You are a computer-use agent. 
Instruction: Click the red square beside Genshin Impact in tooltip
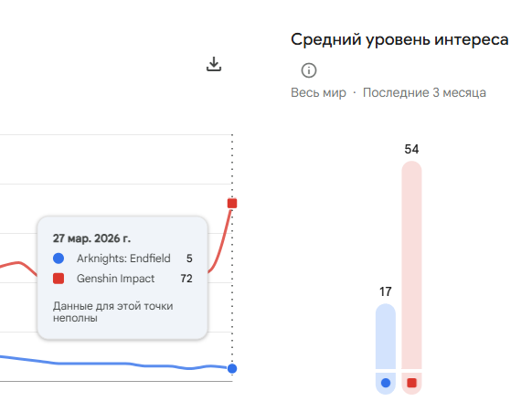point(59,279)
